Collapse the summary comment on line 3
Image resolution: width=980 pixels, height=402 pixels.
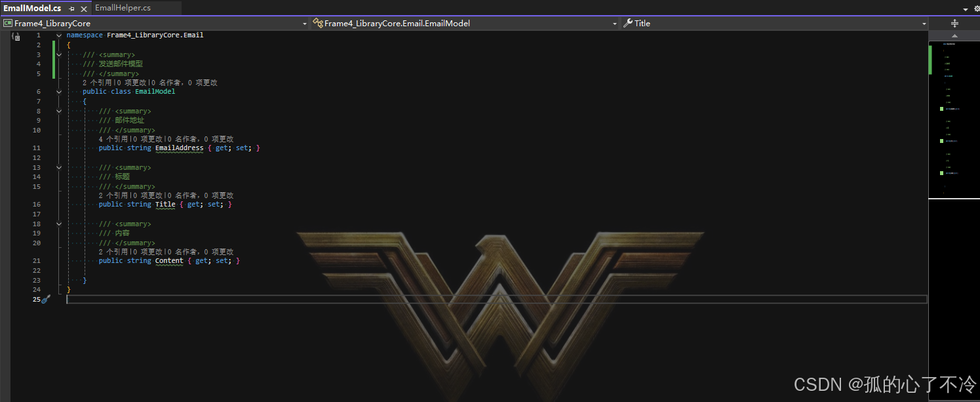pyautogui.click(x=59, y=55)
